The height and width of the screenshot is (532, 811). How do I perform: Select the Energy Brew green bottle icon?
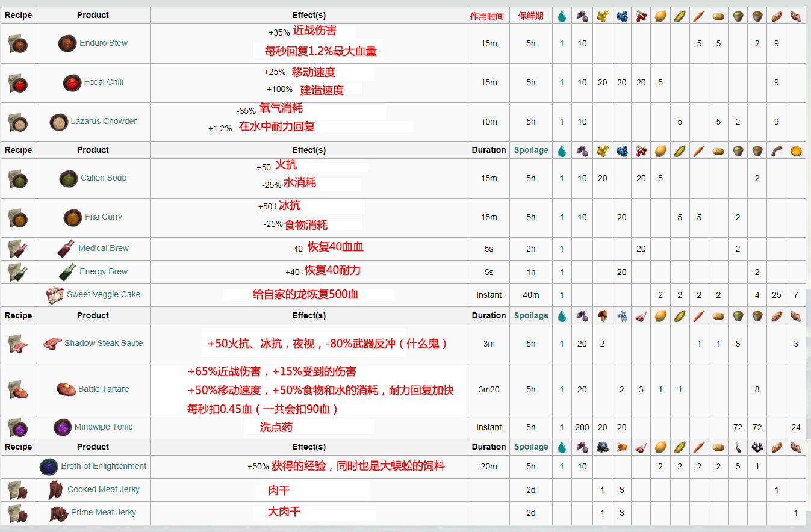[x=67, y=272]
